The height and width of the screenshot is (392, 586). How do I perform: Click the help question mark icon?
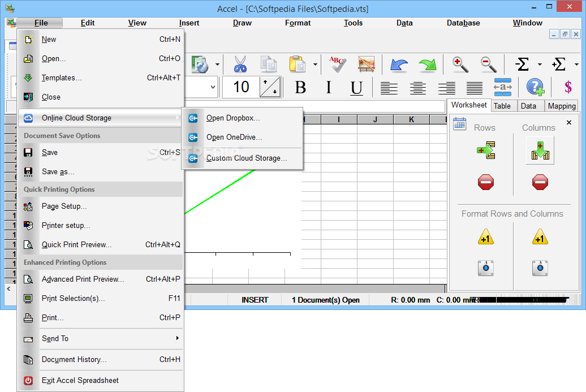coord(536,88)
